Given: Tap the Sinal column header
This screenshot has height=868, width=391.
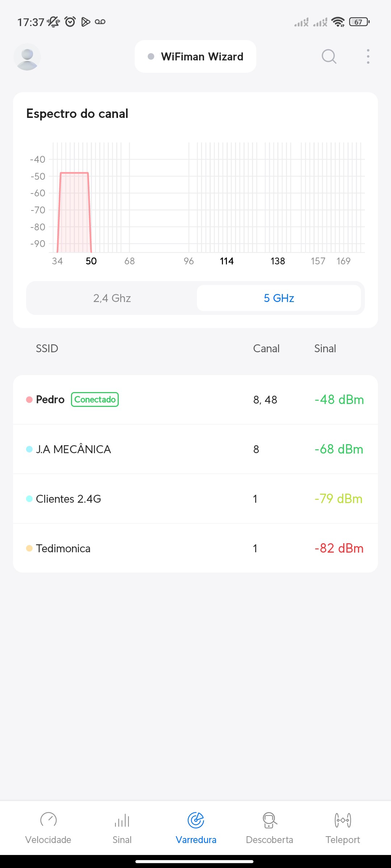Looking at the screenshot, I should (325, 348).
